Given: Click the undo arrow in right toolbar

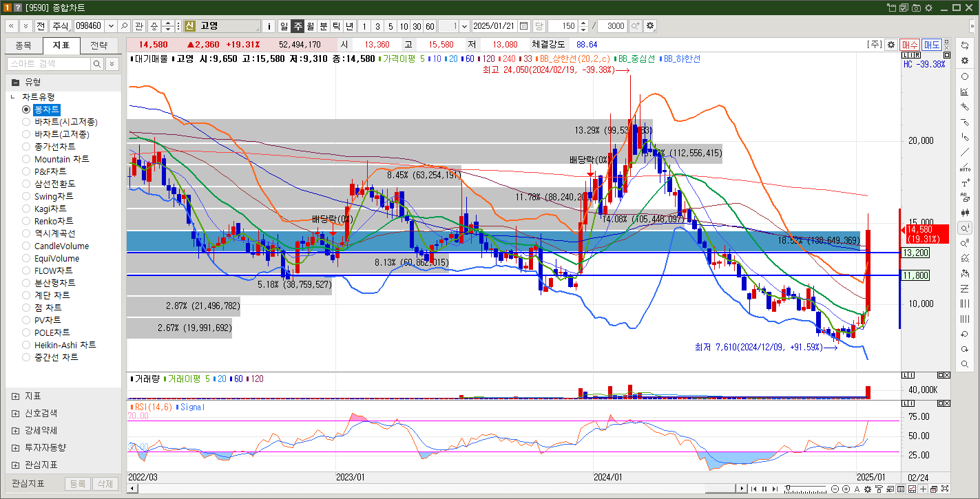Looking at the screenshot, I should pos(965,334).
